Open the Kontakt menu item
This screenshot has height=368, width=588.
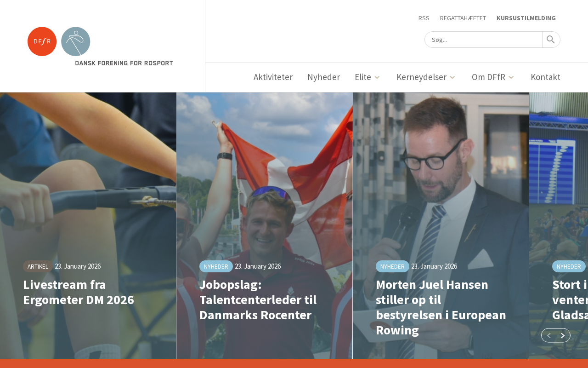coord(545,77)
